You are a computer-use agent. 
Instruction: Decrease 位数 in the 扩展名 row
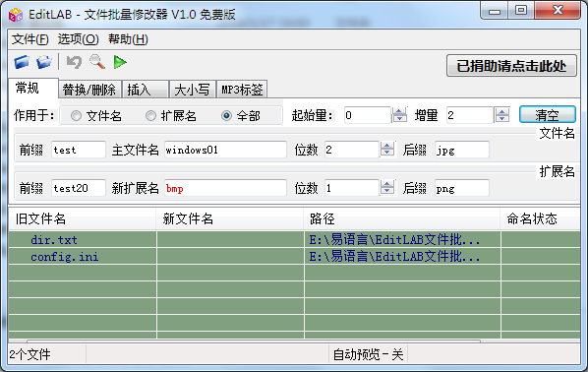[387, 192]
